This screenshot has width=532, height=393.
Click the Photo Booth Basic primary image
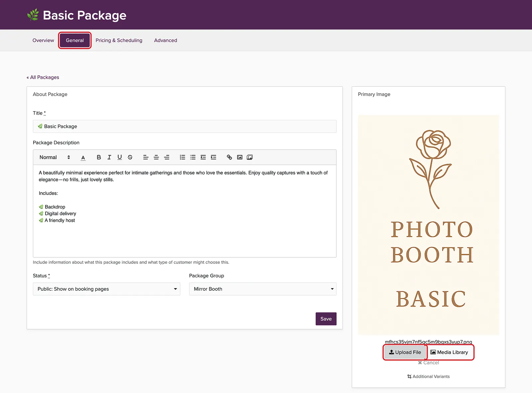coord(429,225)
